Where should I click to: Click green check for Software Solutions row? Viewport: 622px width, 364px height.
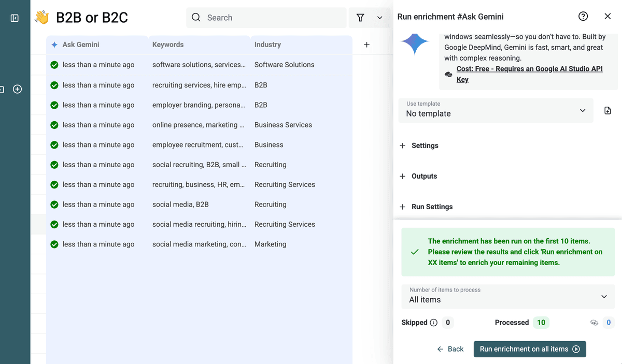click(54, 65)
